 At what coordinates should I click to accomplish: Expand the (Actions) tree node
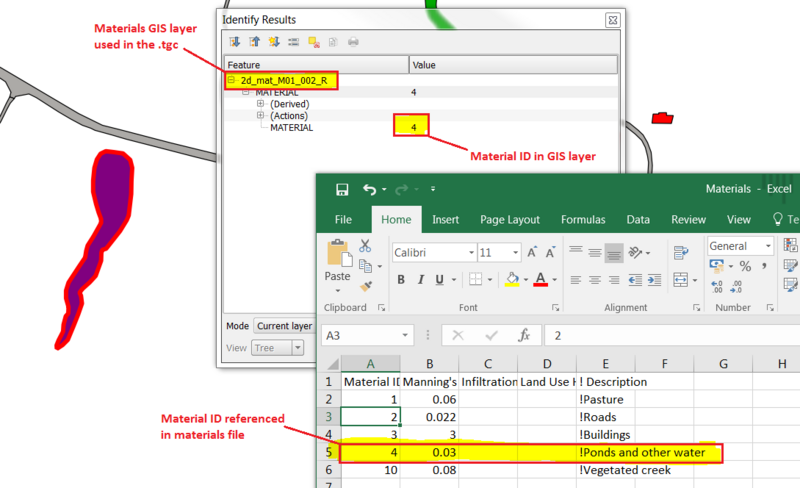click(x=260, y=115)
